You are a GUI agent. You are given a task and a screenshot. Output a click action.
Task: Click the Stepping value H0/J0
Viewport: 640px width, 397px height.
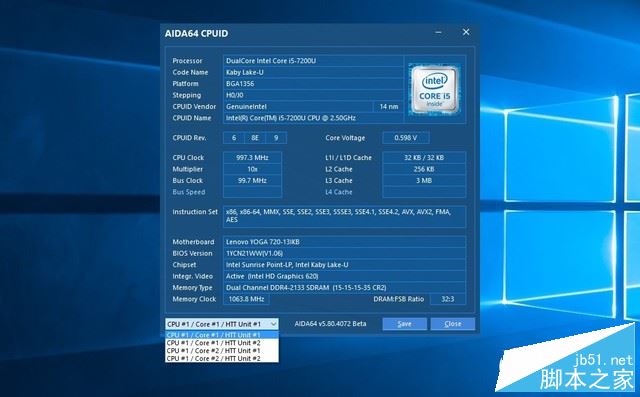coord(313,95)
